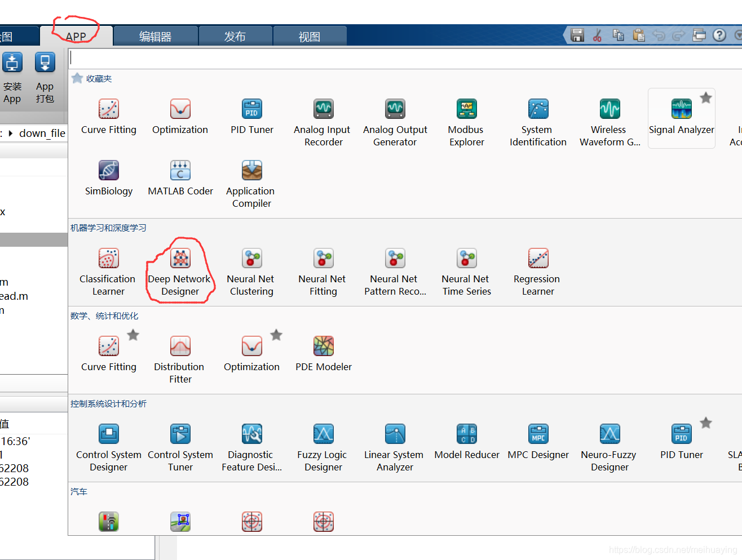The width and height of the screenshot is (742, 560).
Task: Click the Paste clipboard icon
Action: coord(639,35)
